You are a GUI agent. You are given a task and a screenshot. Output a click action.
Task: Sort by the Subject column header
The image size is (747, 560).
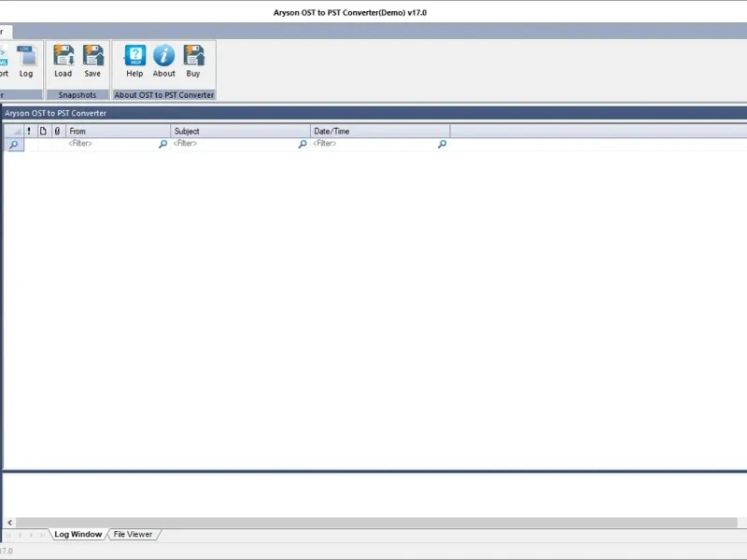pos(240,131)
